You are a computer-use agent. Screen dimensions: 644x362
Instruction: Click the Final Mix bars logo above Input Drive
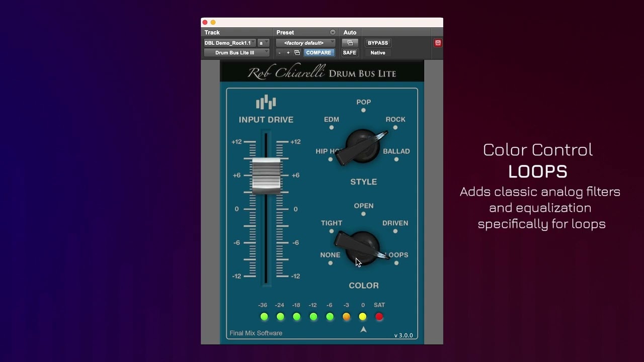266,102
